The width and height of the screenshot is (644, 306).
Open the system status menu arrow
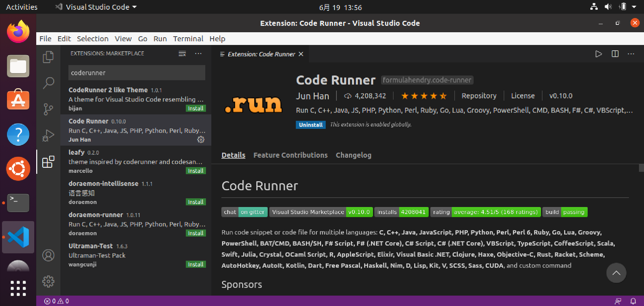[634, 7]
